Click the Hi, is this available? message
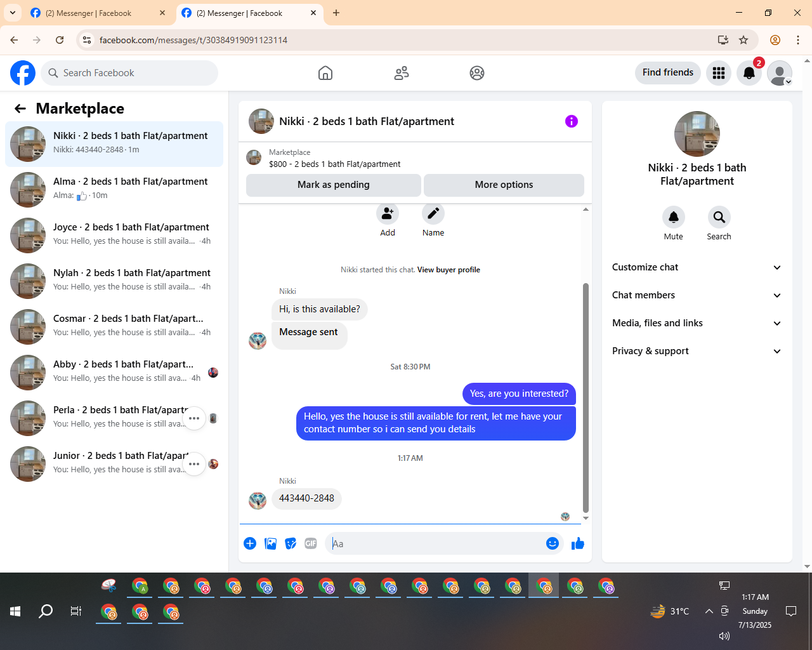This screenshot has height=650, width=812. 320,309
